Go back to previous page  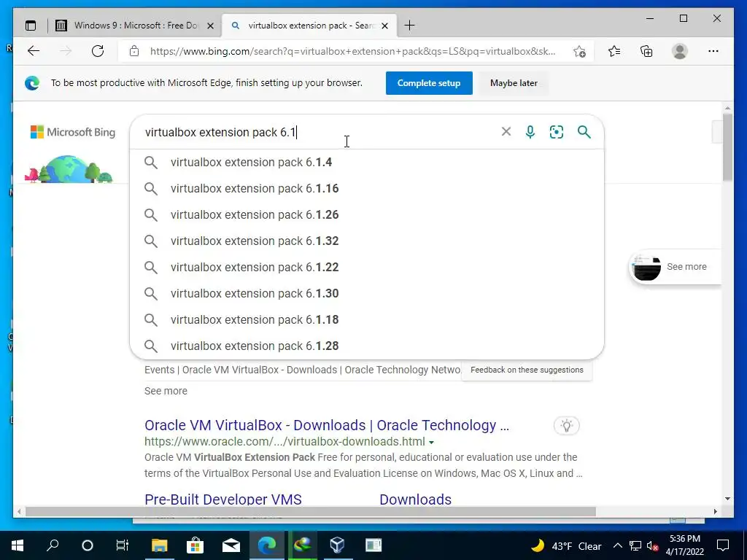(34, 51)
